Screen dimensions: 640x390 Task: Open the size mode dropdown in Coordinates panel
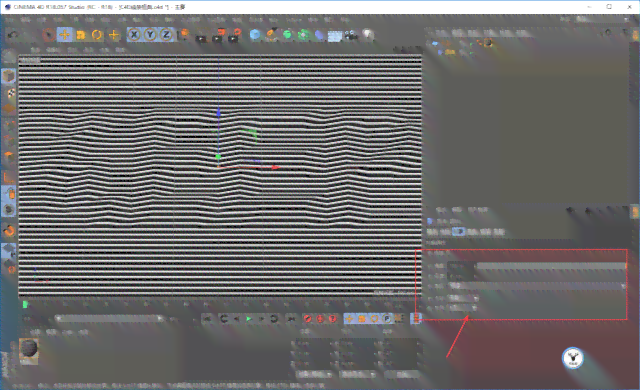tap(358, 374)
